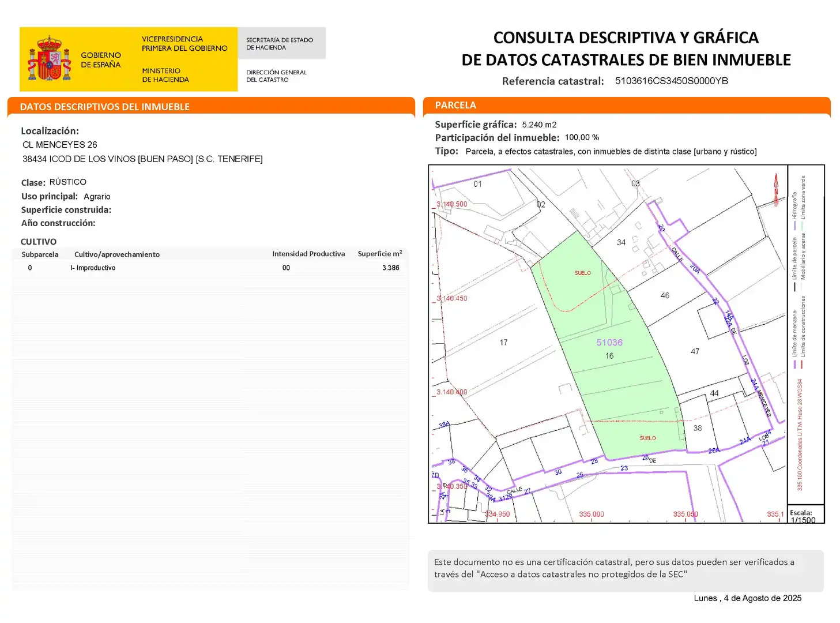Screen dimensions: 840x623
Task: Click lower 'SUELO' label in green parcel
Action: pos(647,438)
